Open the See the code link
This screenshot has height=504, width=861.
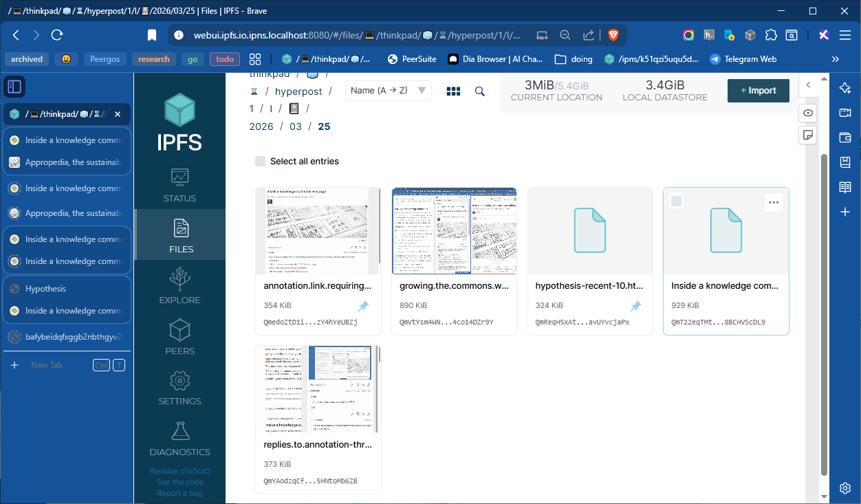pyautogui.click(x=179, y=482)
